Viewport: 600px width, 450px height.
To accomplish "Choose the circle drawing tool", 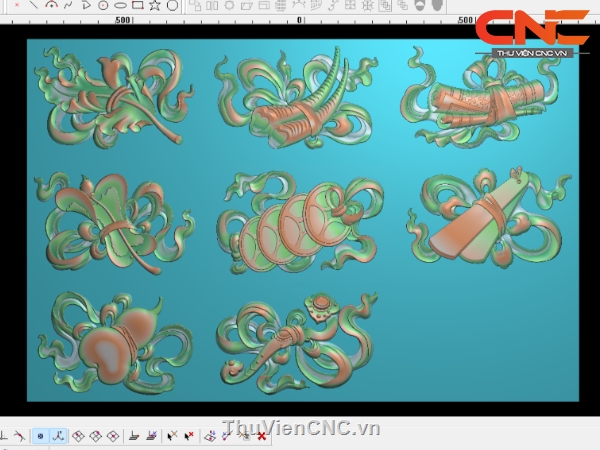I will [103, 5].
